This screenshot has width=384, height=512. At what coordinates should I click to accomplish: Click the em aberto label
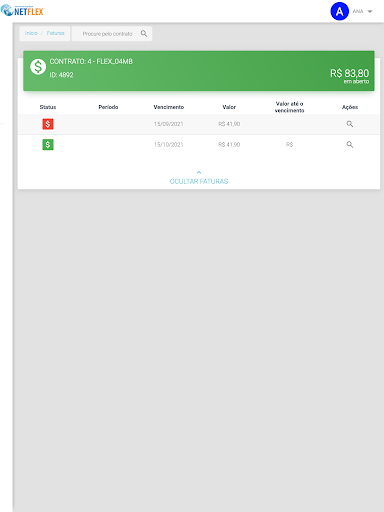pos(356,82)
